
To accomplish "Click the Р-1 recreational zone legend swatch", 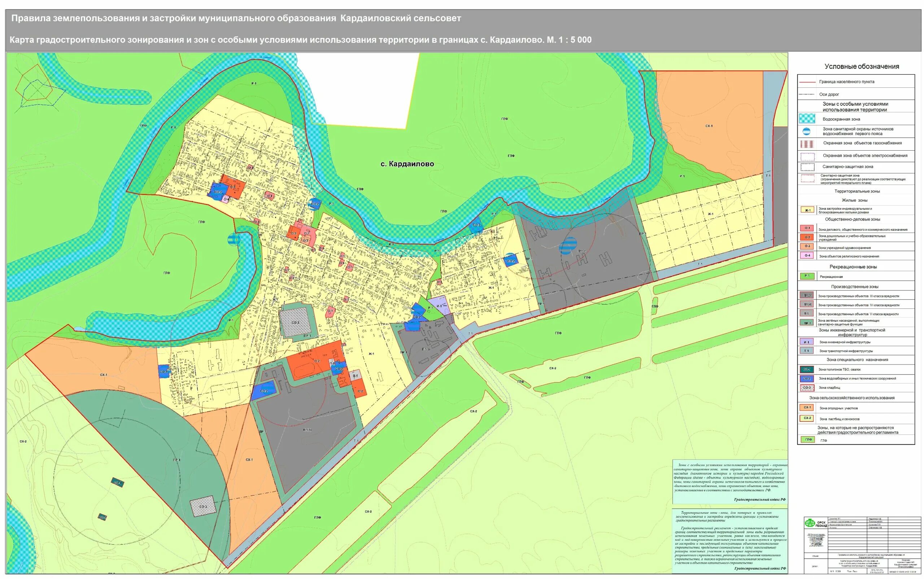I will coord(807,276).
